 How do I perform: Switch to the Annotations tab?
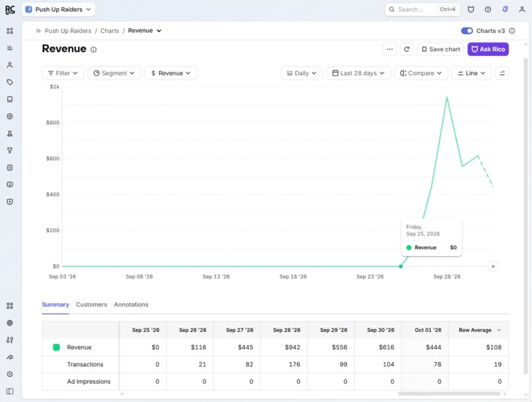click(131, 304)
